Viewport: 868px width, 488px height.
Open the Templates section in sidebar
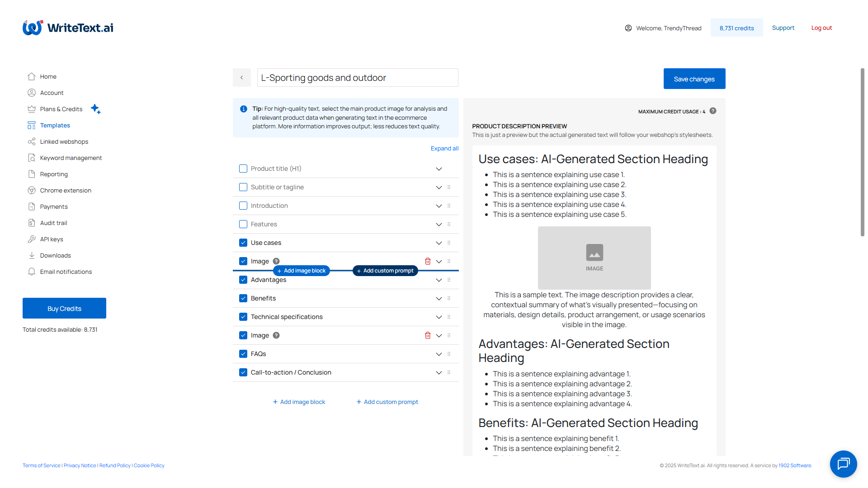tap(55, 125)
